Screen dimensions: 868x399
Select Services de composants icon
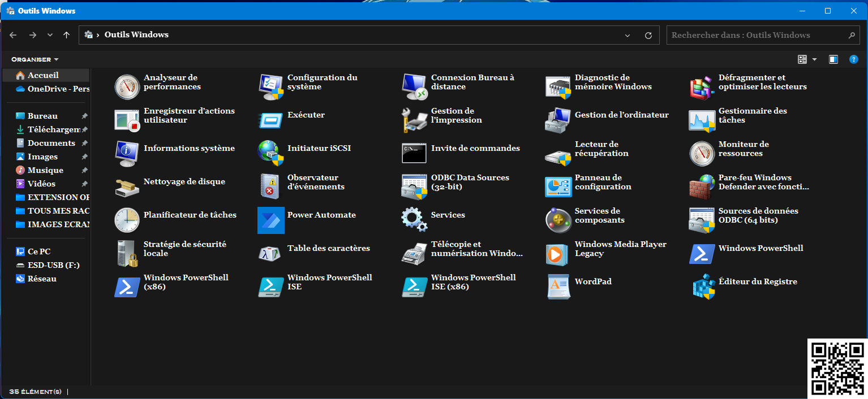[558, 220]
